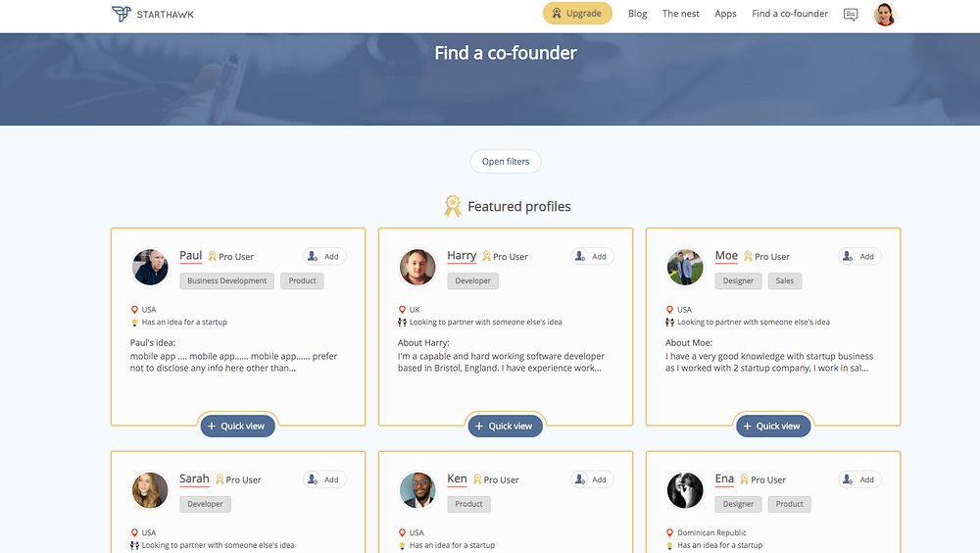Expand Quick view on Moe's card
The width and height of the screenshot is (980, 553).
773,426
